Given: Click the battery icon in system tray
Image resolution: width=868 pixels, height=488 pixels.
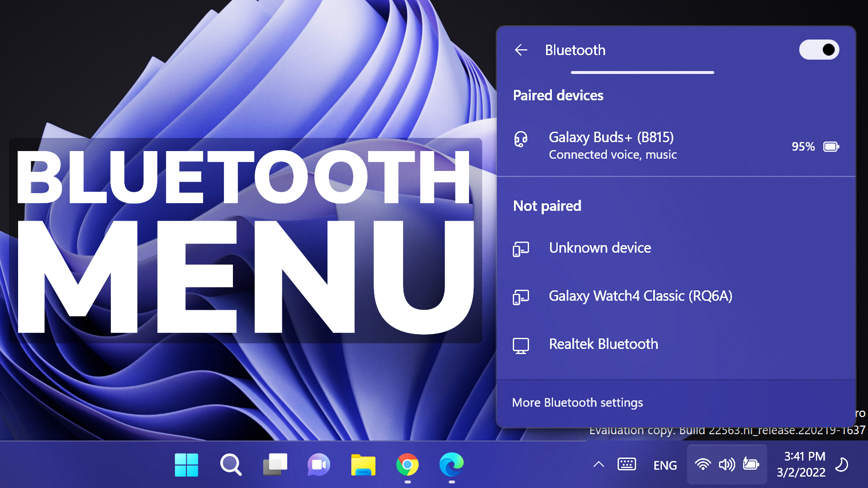Looking at the screenshot, I should [751, 464].
